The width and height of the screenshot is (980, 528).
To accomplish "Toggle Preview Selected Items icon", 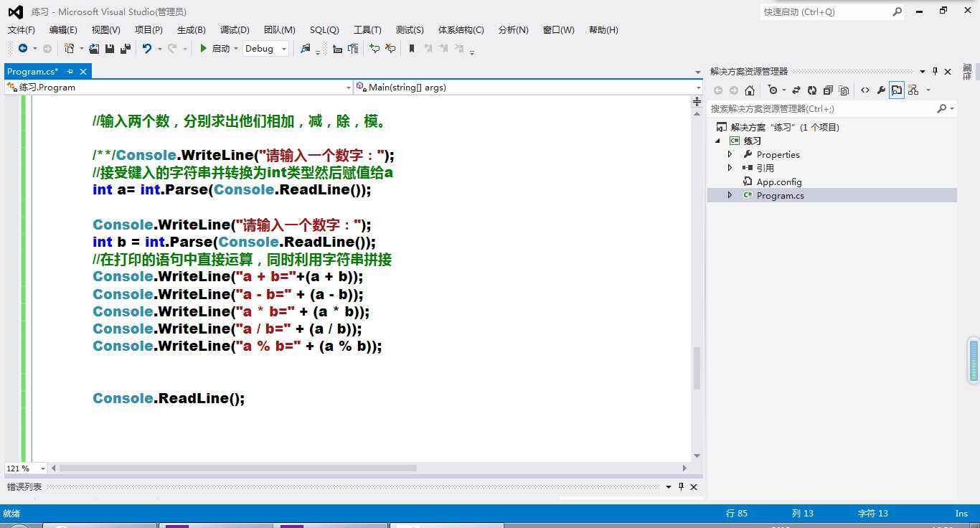I will click(x=897, y=90).
